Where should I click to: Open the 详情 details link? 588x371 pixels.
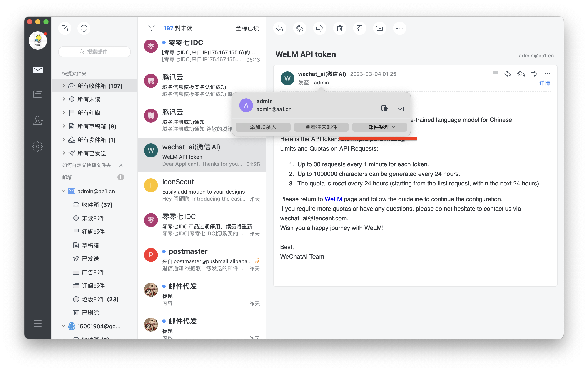click(x=544, y=83)
